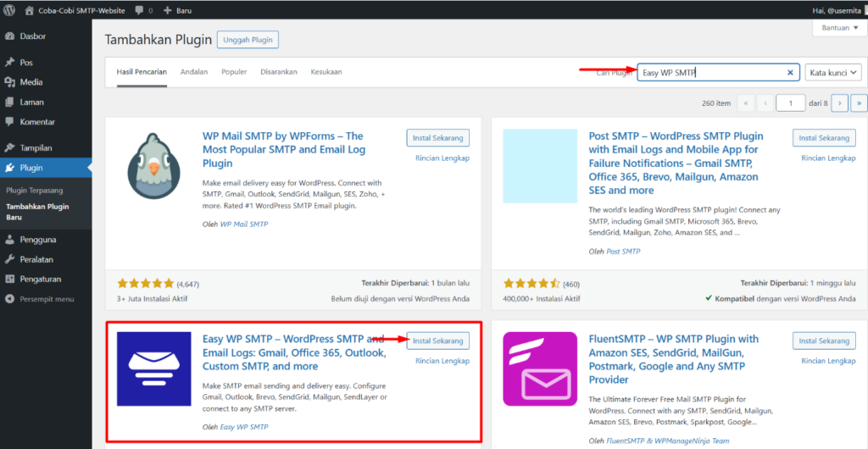Click the Easy WP SMTP blue envelope logo
868x449 pixels.
(154, 369)
